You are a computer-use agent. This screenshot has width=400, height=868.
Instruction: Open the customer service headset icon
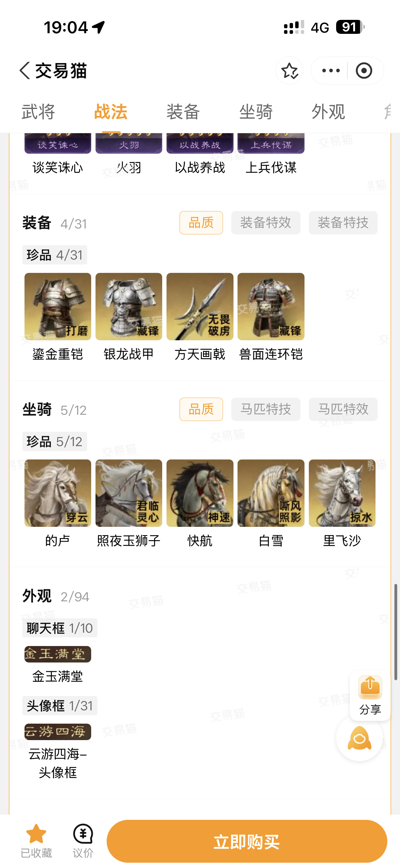[359, 738]
